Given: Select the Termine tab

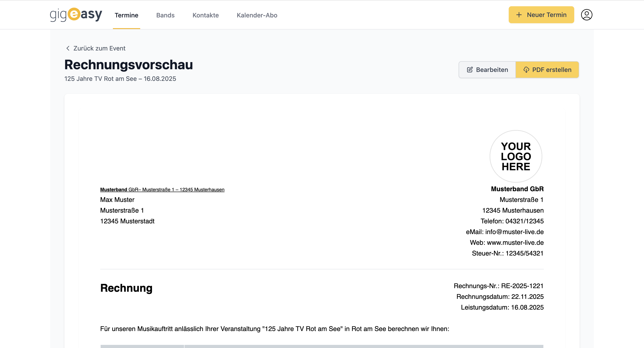Looking at the screenshot, I should (126, 15).
